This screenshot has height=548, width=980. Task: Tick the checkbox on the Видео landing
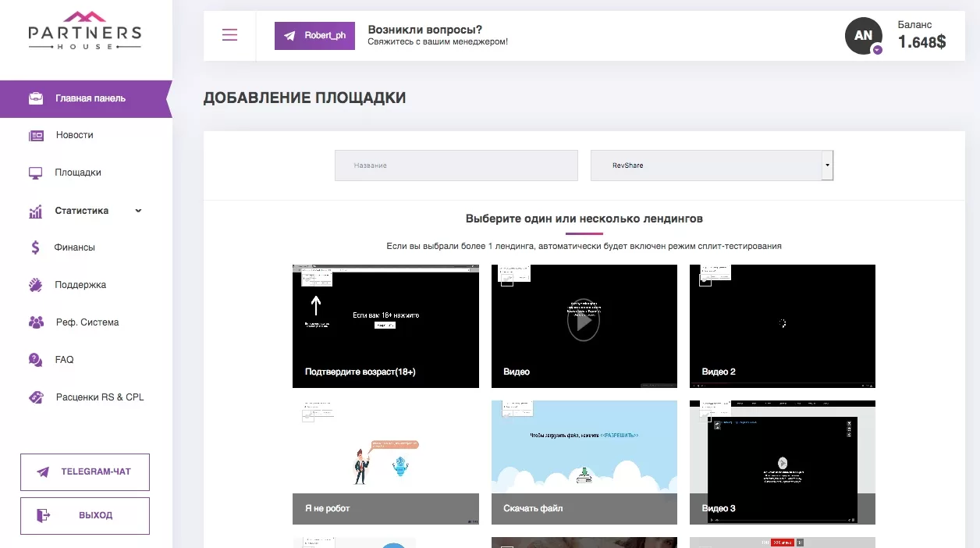click(x=506, y=280)
